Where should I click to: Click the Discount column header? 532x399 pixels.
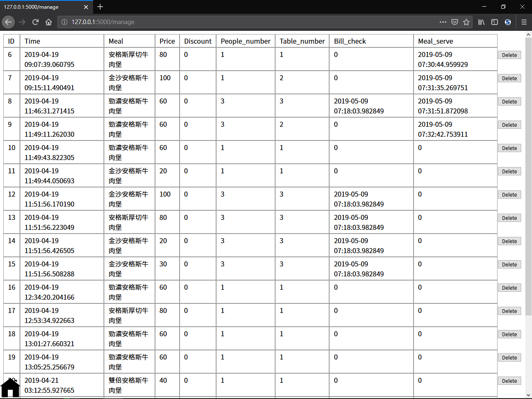click(x=198, y=41)
